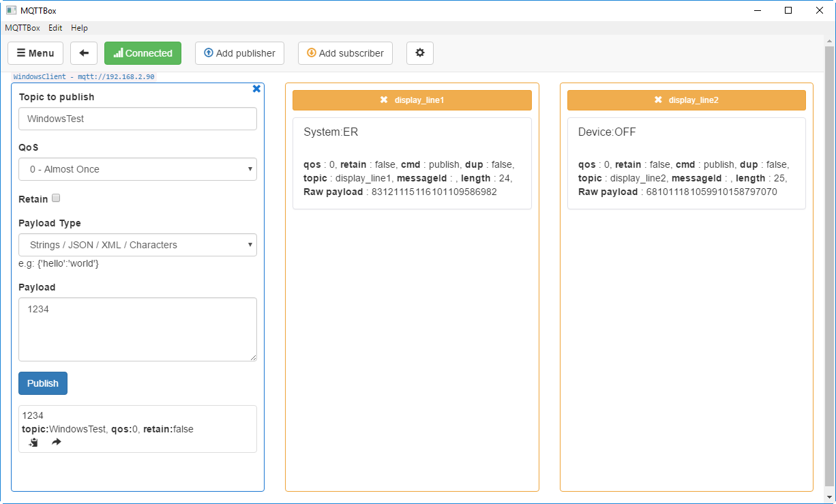
Task: Click the Add subscriber button
Action: 345,53
